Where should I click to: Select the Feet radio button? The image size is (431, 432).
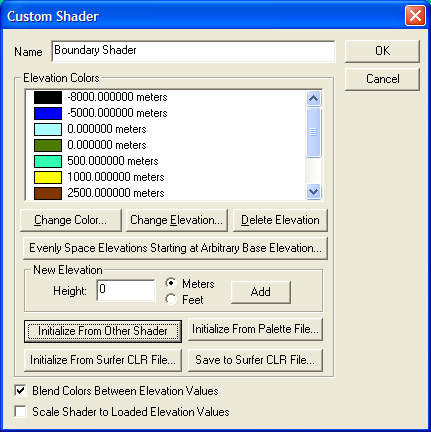click(x=171, y=299)
